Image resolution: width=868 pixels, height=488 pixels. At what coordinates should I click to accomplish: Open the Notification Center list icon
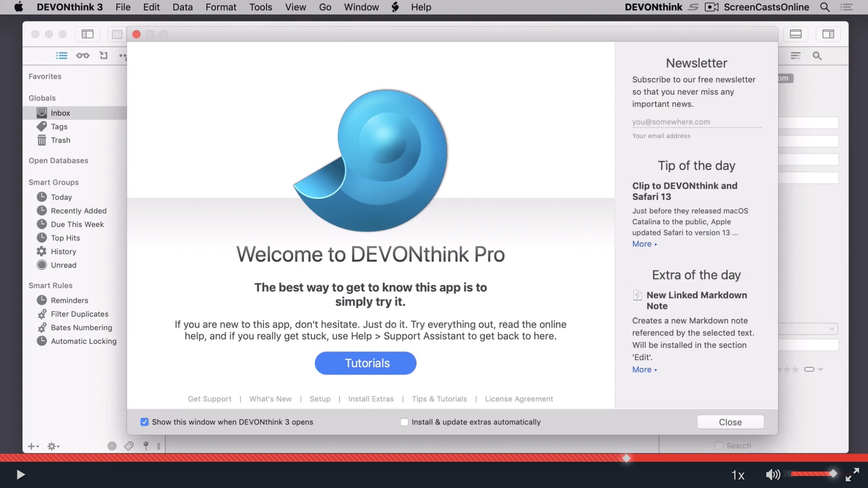[x=847, y=7]
